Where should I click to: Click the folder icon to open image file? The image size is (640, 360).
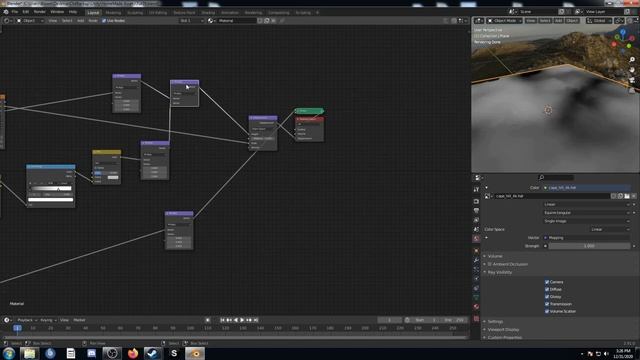tap(627, 196)
